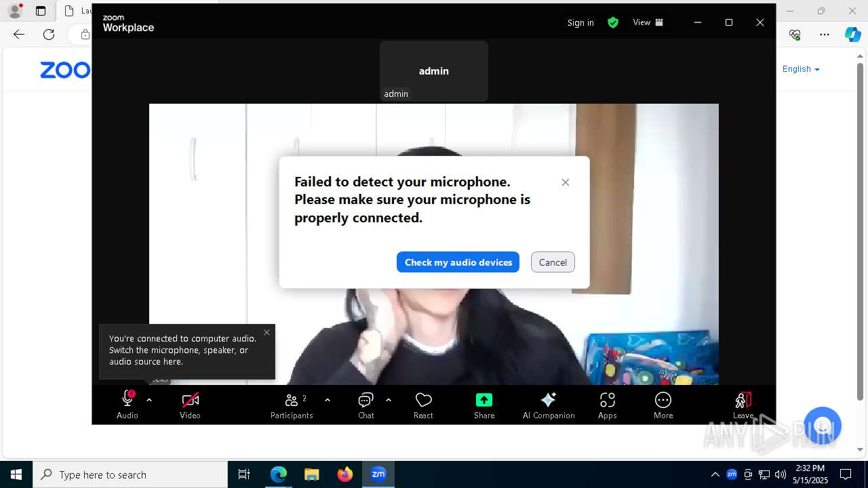Open Task View on the taskbar
Screen dimensions: 868x488
click(244, 474)
